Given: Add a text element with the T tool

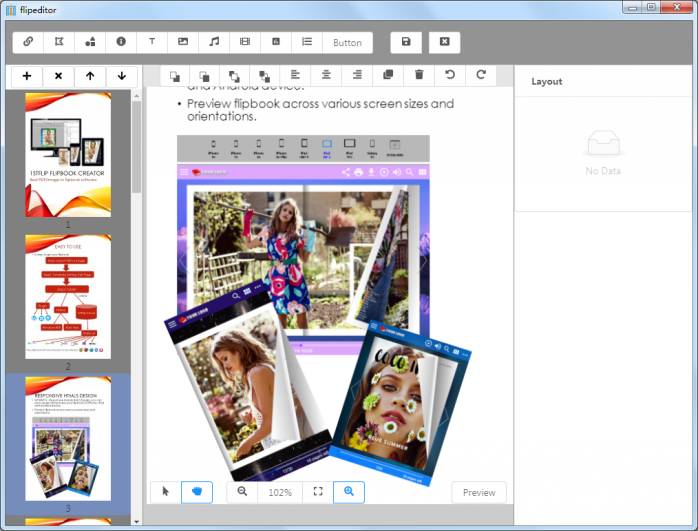Looking at the screenshot, I should click(152, 42).
